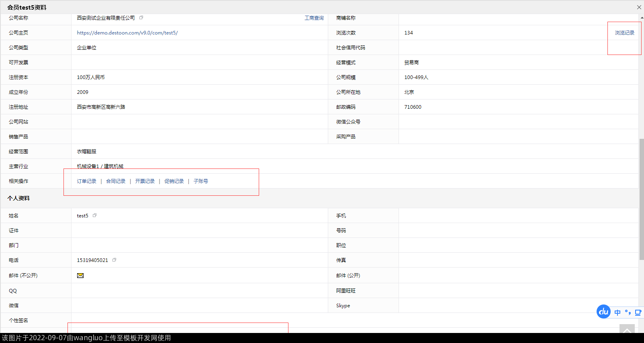The width and height of the screenshot is (644, 343).
Task: Click the copy icon beside the company name
Action: coord(141,18)
